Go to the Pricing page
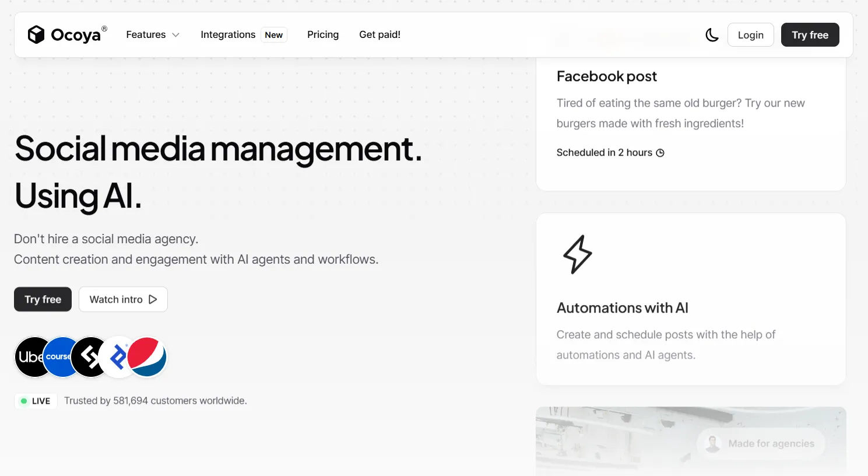The image size is (868, 476). (x=323, y=35)
